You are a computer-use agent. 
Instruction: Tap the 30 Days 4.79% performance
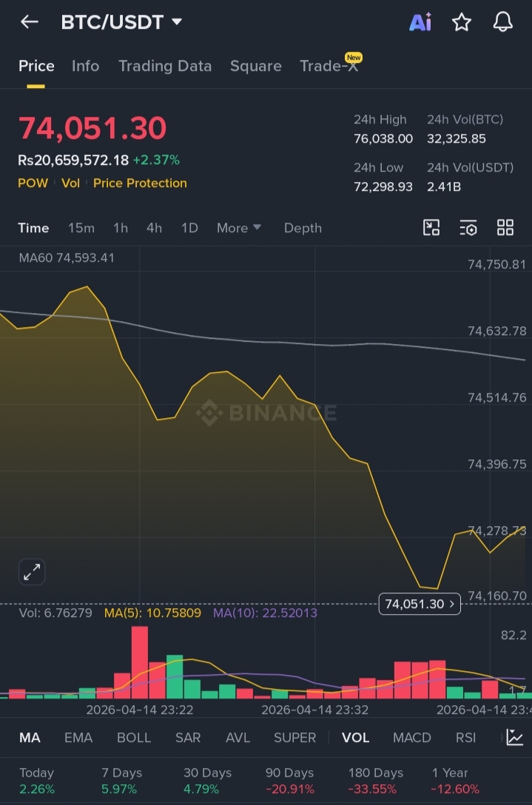point(207,781)
